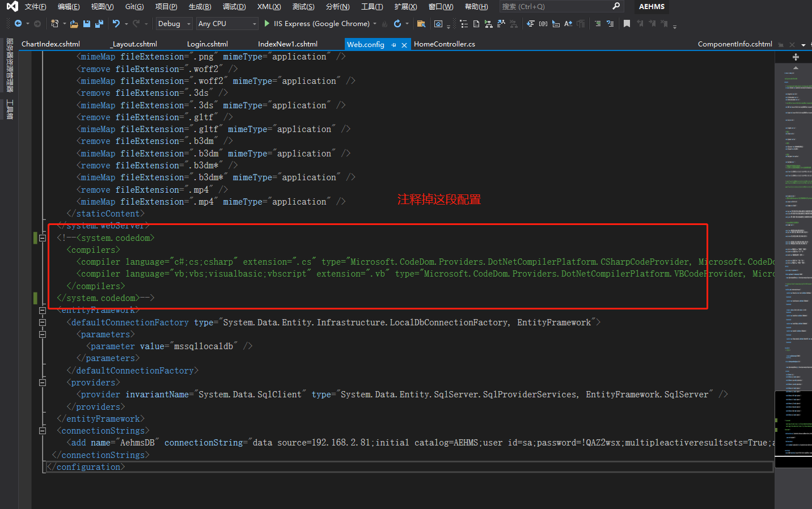Click the New Project toolbar icon
This screenshot has width=812, height=509.
pyautogui.click(x=54, y=24)
